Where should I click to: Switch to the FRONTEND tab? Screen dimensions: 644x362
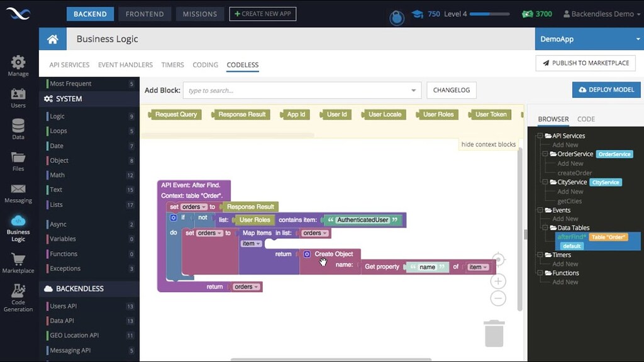tap(145, 14)
